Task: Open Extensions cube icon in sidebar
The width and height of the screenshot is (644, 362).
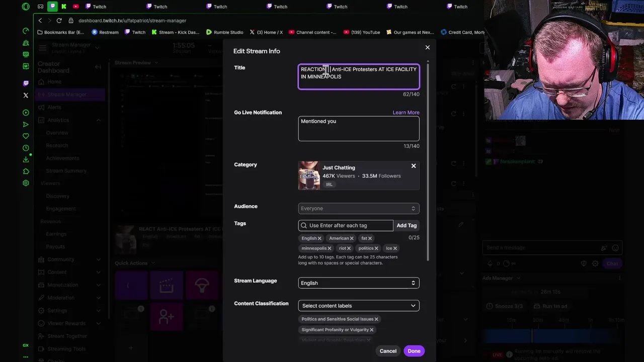Action: [x=26, y=171]
